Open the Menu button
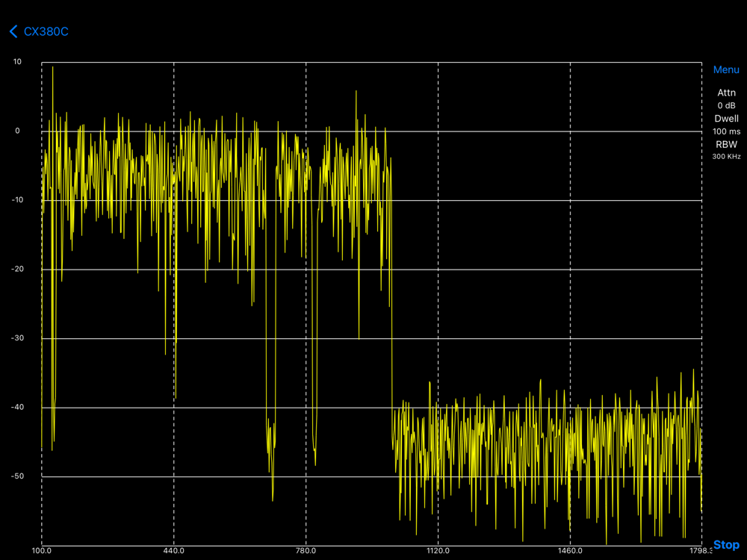Screen dimensions: 747x560 [726, 69]
